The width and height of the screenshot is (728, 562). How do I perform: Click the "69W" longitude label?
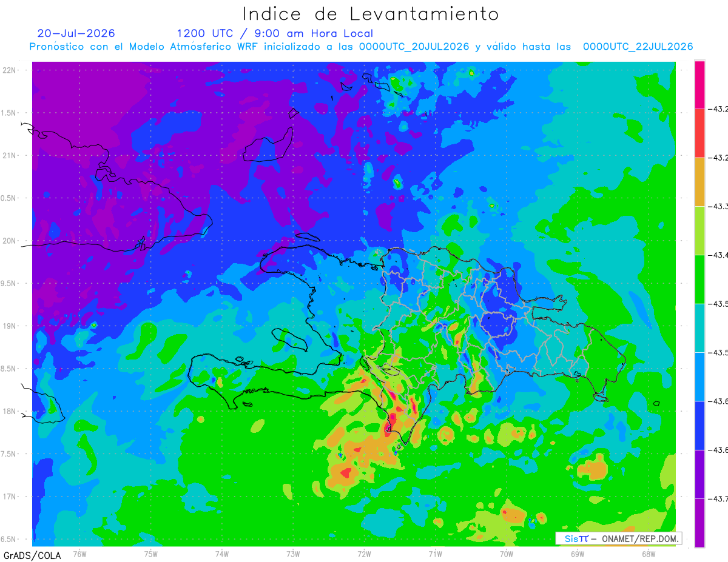pyautogui.click(x=578, y=553)
